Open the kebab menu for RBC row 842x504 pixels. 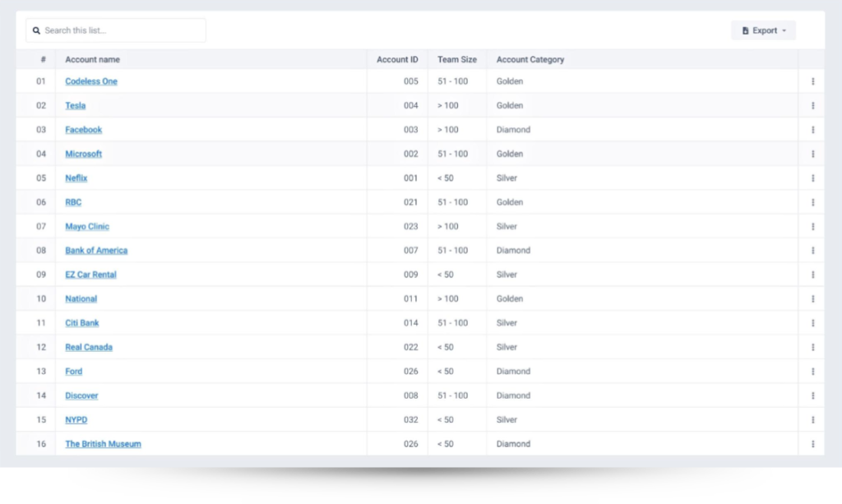(812, 202)
